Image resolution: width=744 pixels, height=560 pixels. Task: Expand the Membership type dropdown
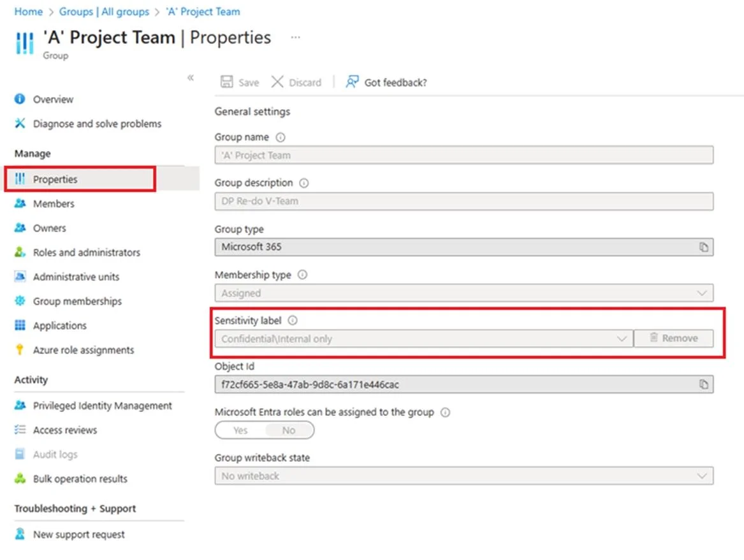coord(463,293)
